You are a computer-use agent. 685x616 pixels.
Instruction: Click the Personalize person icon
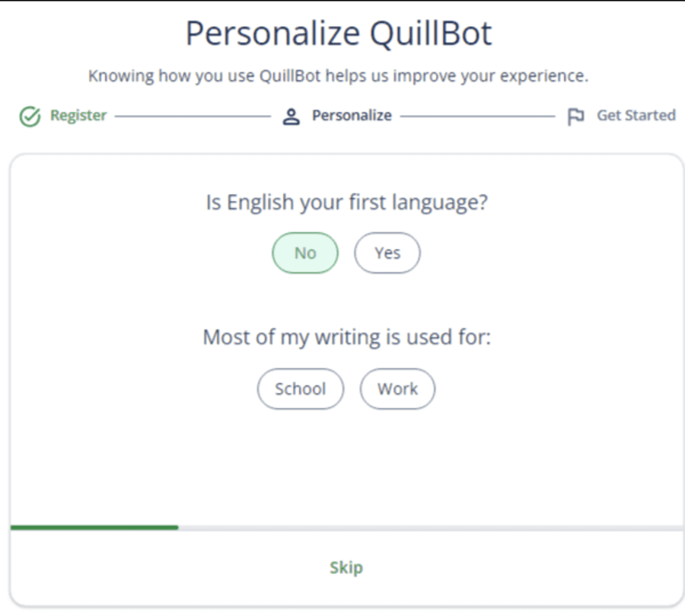pyautogui.click(x=292, y=116)
